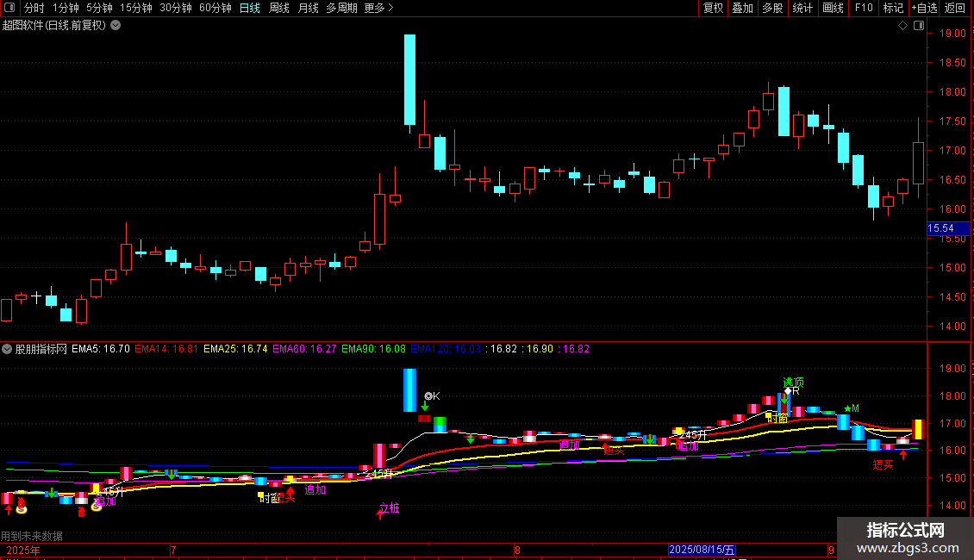Click the 15.54 current price tag

click(x=948, y=228)
